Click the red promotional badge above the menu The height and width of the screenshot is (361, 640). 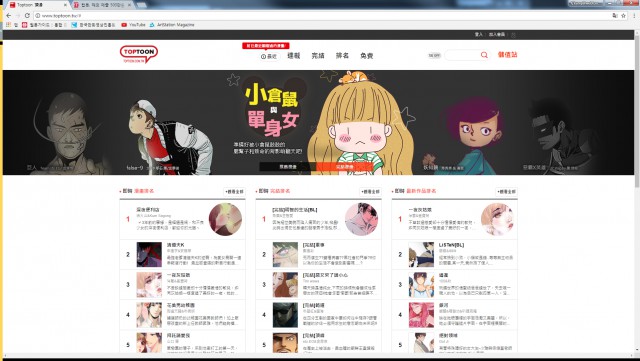point(266,46)
